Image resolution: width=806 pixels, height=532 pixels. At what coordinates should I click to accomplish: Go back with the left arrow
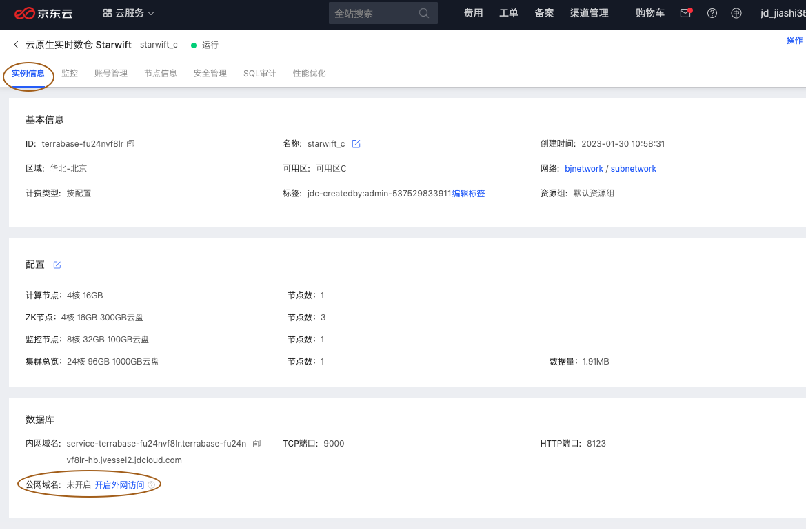(x=16, y=45)
